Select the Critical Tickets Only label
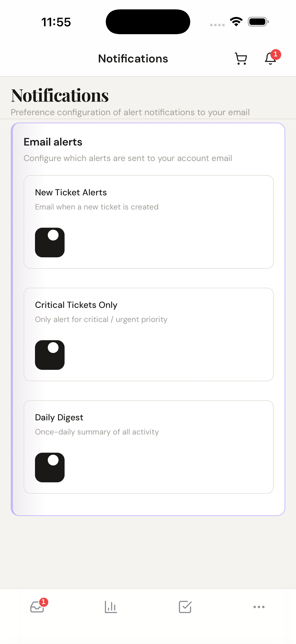The height and width of the screenshot is (644, 296). tap(76, 305)
